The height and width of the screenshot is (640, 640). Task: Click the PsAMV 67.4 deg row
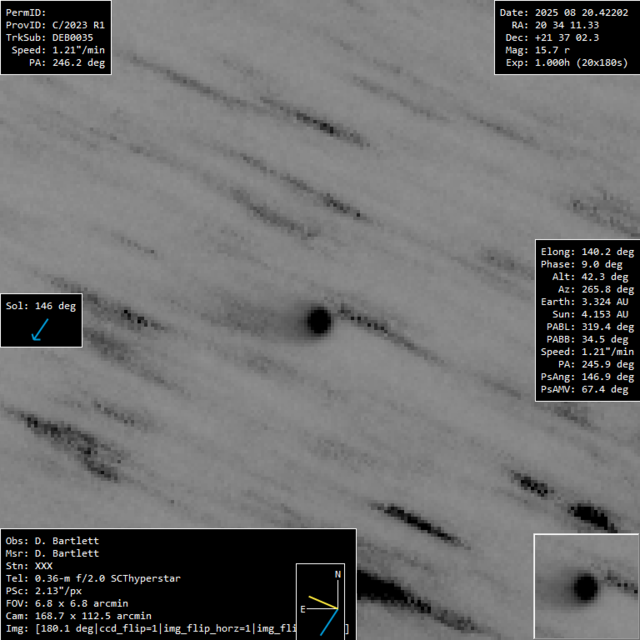587,390
